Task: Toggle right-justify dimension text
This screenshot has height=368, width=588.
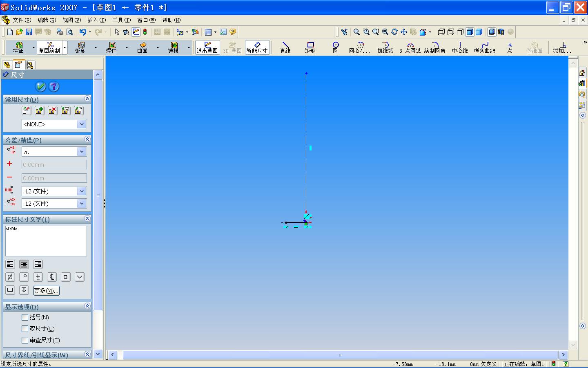Action: tap(38, 265)
